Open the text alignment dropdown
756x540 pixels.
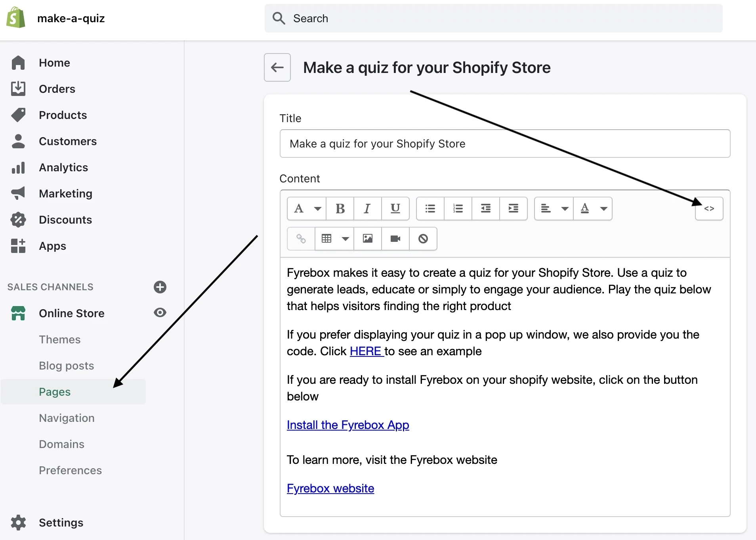point(554,209)
